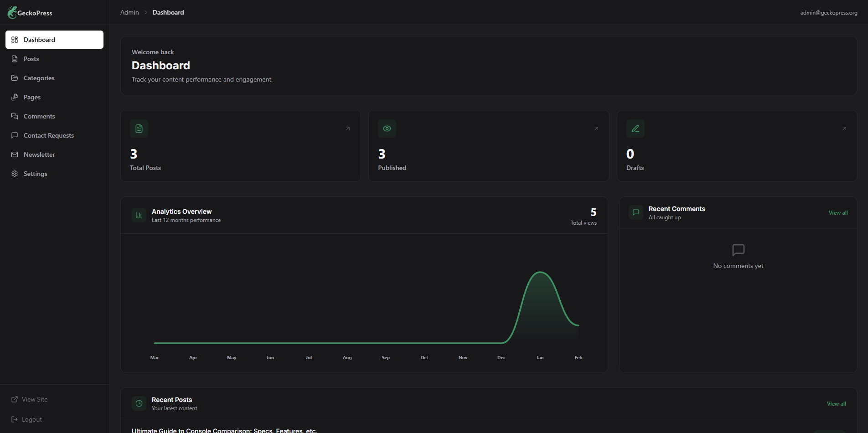The width and height of the screenshot is (868, 433).
Task: Open the Total Posts card arrow link
Action: point(347,128)
